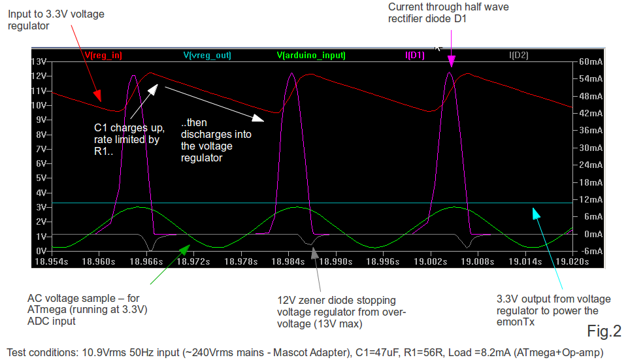628x364 pixels.
Task: Click the 18.984s time axis label
Action: [x=288, y=261]
